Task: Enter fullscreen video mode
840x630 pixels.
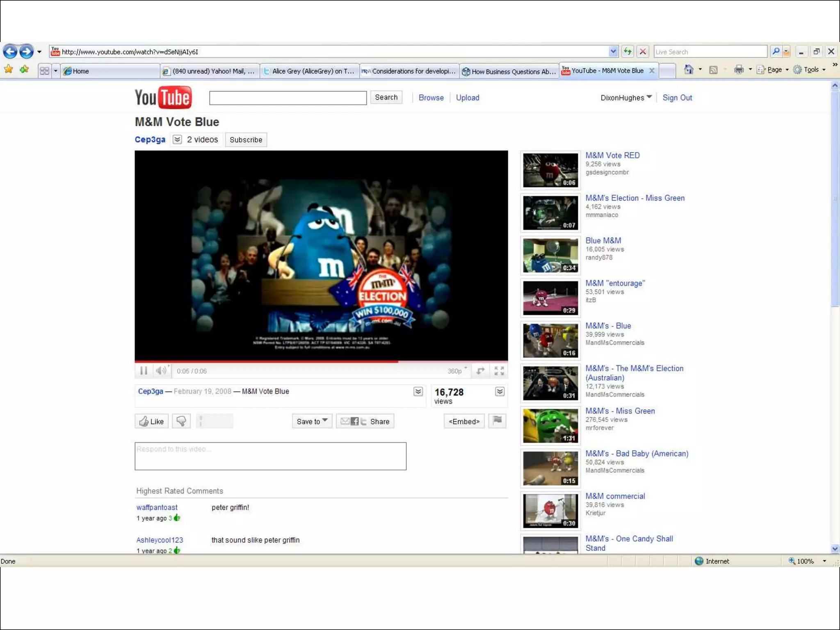Action: pos(499,371)
